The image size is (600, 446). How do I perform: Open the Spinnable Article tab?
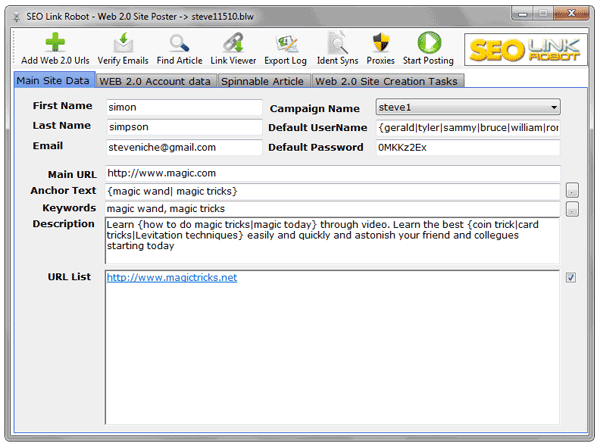tap(264, 81)
